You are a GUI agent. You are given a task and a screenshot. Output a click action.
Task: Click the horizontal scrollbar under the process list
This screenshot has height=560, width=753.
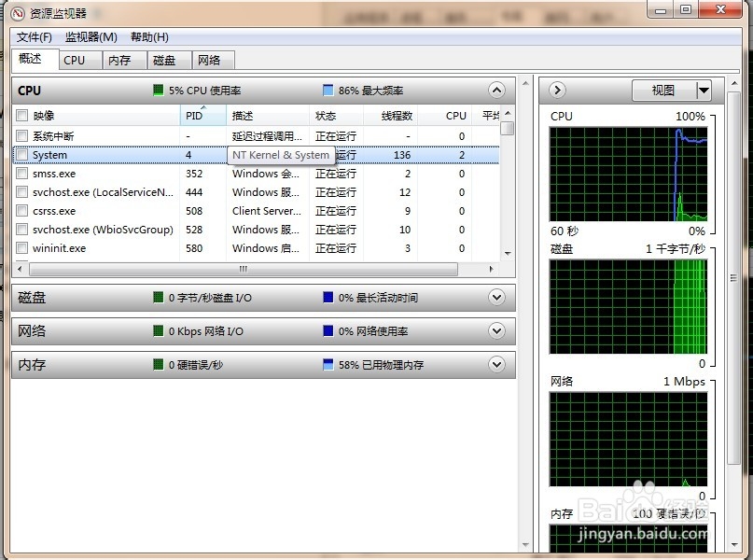[x=243, y=269]
